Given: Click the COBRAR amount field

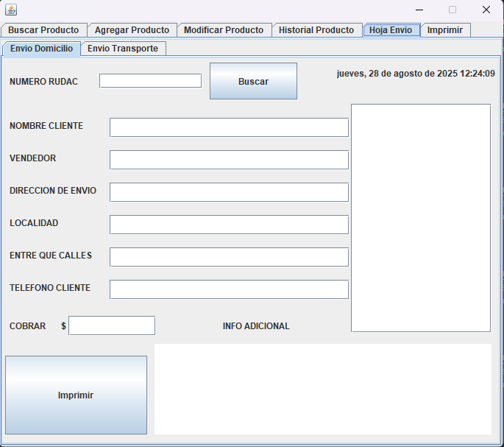Looking at the screenshot, I should (112, 325).
